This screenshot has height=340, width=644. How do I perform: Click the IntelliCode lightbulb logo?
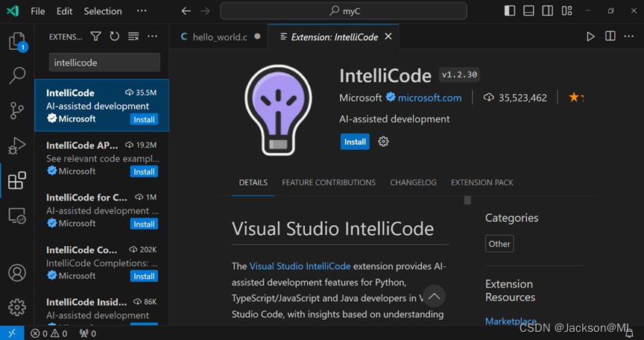coord(279,110)
